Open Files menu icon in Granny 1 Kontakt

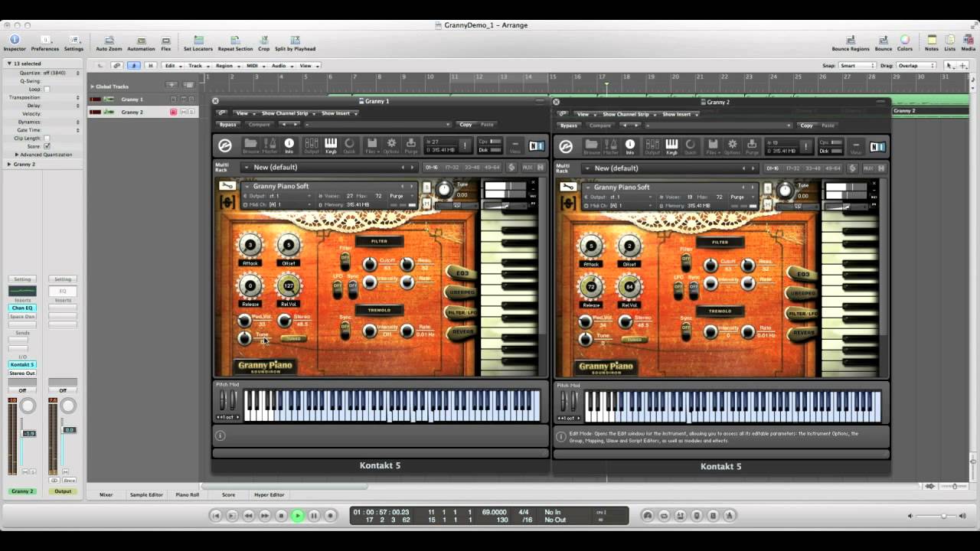pos(372,145)
